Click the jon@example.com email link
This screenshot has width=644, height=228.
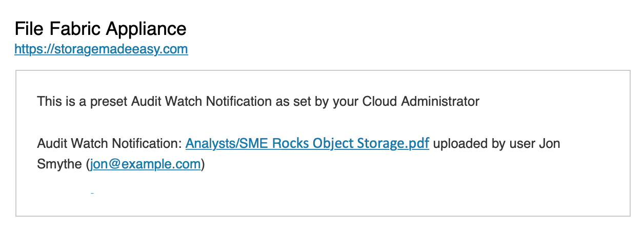145,164
